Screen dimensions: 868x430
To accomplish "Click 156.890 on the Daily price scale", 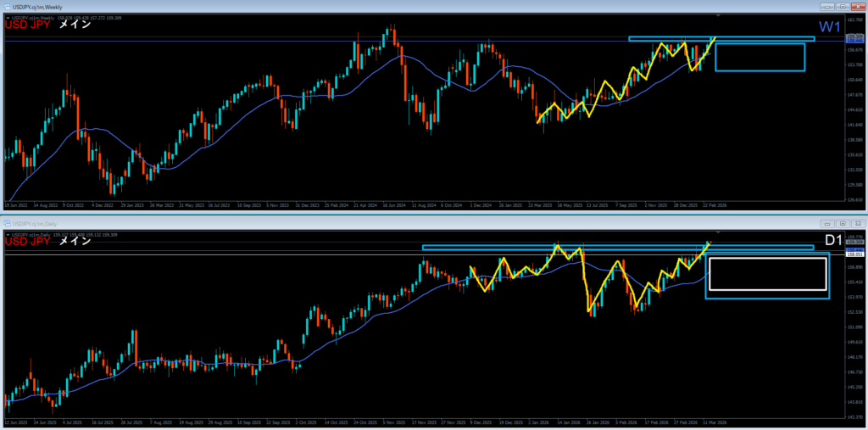I will pyautogui.click(x=854, y=267).
